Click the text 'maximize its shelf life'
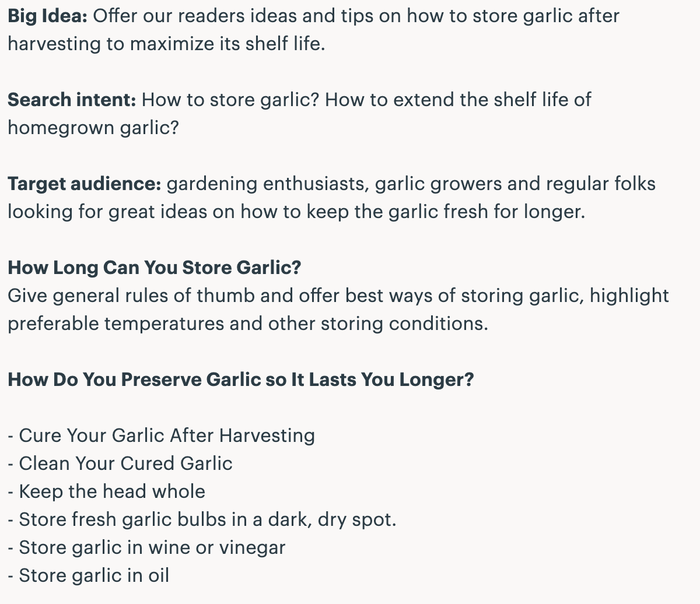 [227, 44]
